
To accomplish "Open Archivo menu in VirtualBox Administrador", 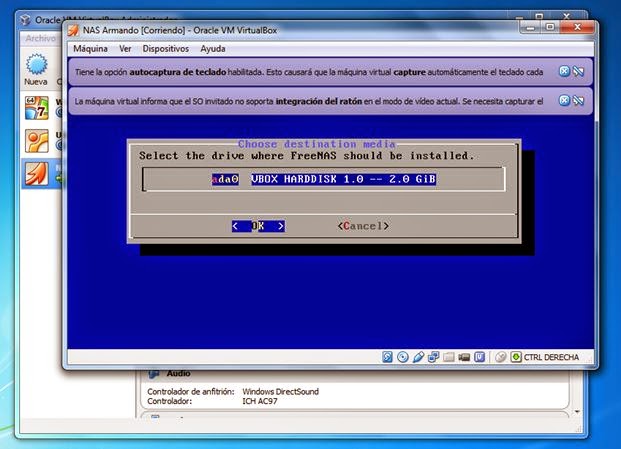I will tap(40, 38).
